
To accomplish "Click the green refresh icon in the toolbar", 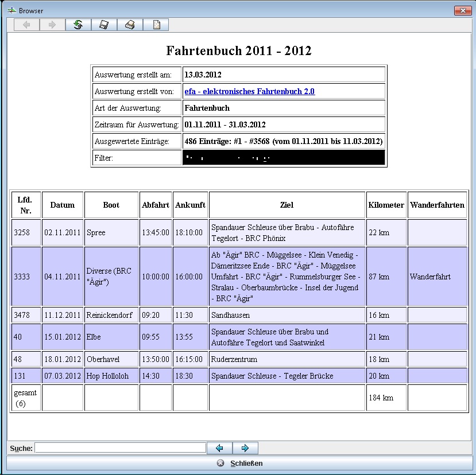I will [x=78, y=24].
